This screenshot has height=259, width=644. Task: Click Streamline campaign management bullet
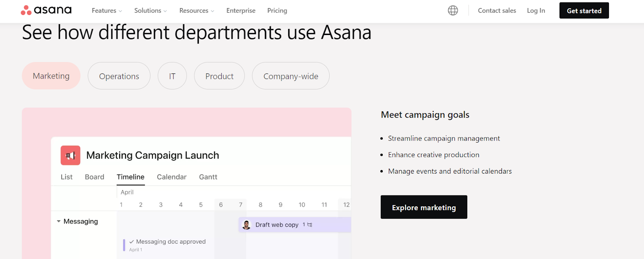[444, 138]
